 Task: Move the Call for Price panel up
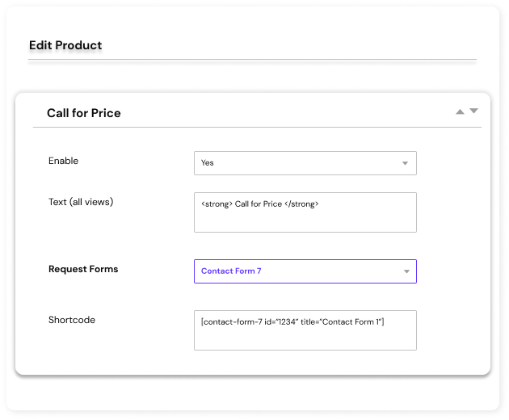tap(460, 112)
